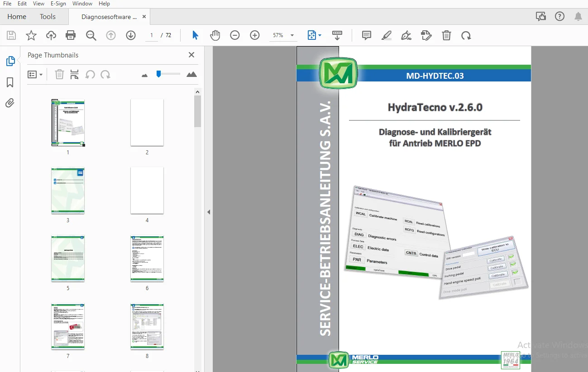Rotate thumbnail pages clockwise
This screenshot has height=372, width=588.
[105, 74]
